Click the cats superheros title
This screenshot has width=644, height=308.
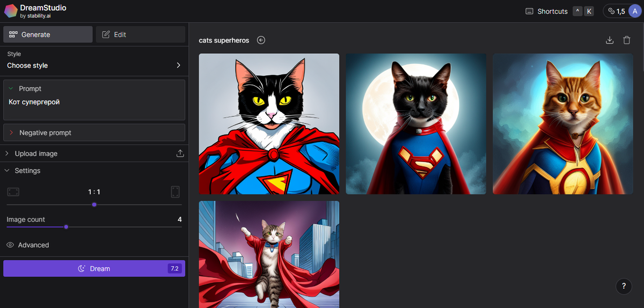pos(224,40)
